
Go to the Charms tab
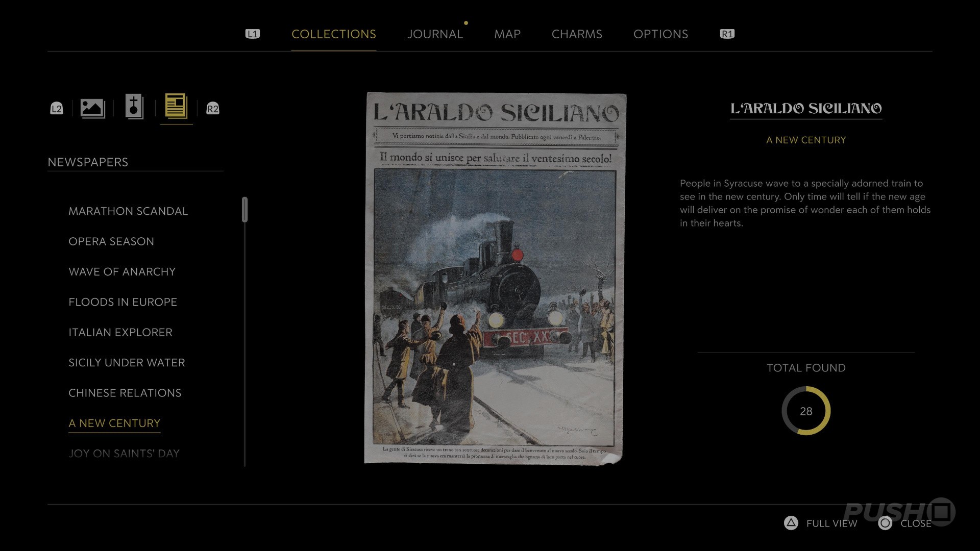577,34
